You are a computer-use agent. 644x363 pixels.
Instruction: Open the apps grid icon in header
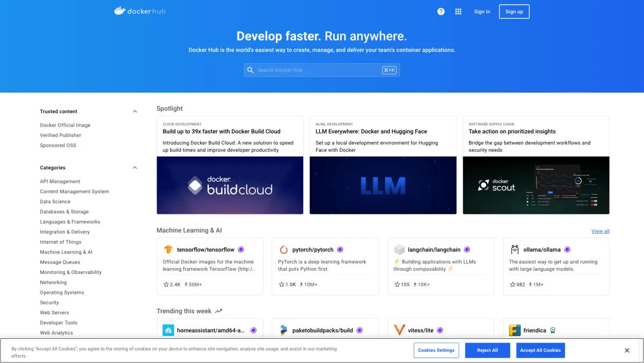click(458, 11)
